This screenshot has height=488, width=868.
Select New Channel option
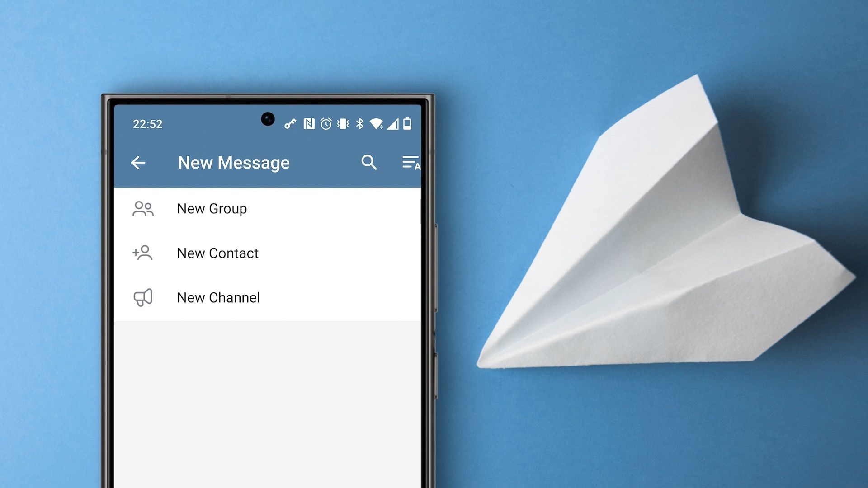(x=219, y=297)
